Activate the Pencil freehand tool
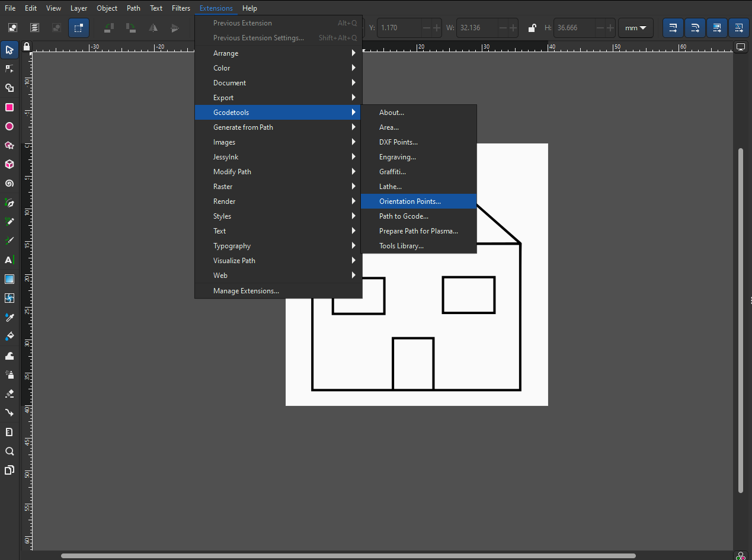Viewport: 752px width, 560px height. click(x=9, y=222)
